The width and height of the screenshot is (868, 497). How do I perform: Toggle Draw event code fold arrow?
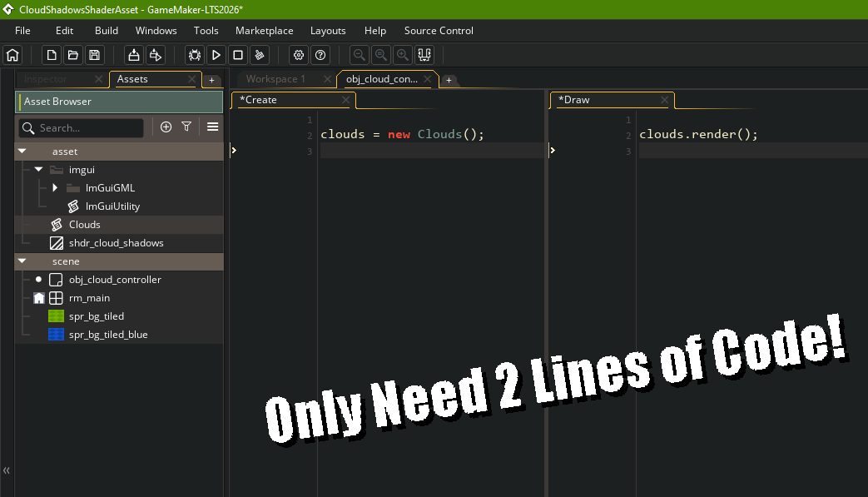[552, 150]
